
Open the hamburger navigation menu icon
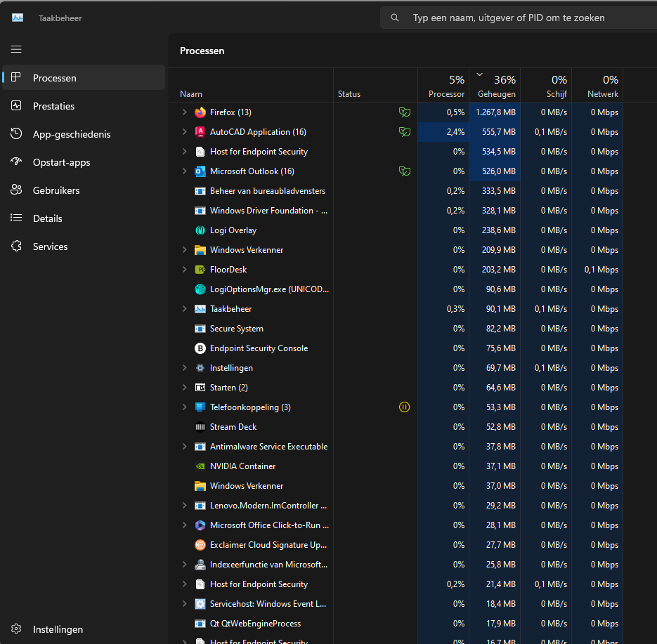pyautogui.click(x=16, y=49)
